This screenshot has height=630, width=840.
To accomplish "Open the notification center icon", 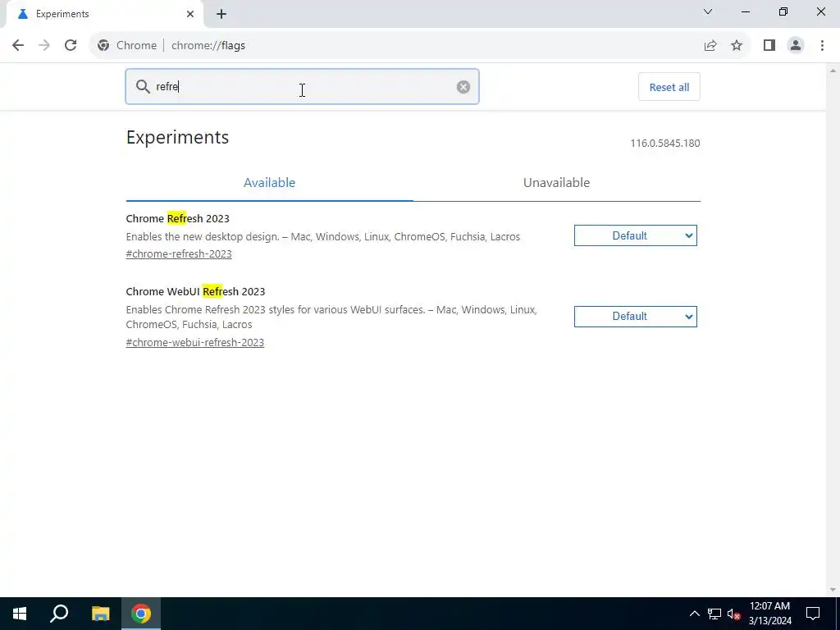I will (x=813, y=614).
